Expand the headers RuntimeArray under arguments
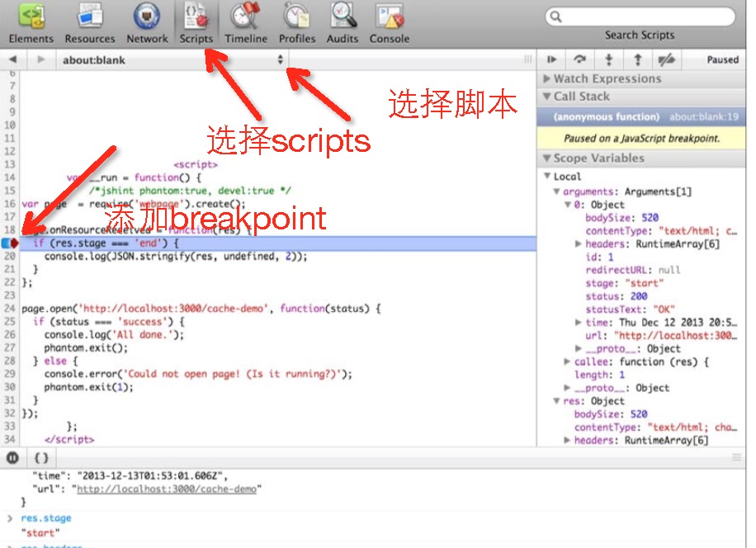 click(579, 244)
